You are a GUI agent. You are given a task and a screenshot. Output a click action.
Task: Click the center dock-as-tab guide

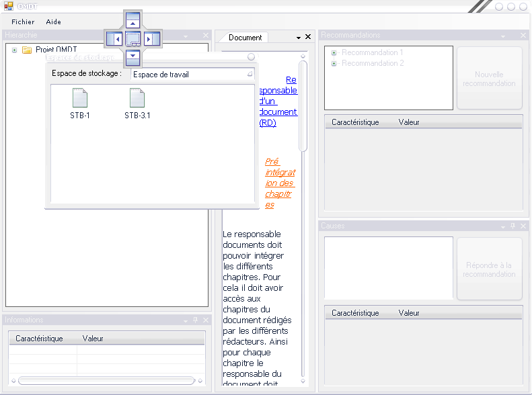(x=133, y=39)
